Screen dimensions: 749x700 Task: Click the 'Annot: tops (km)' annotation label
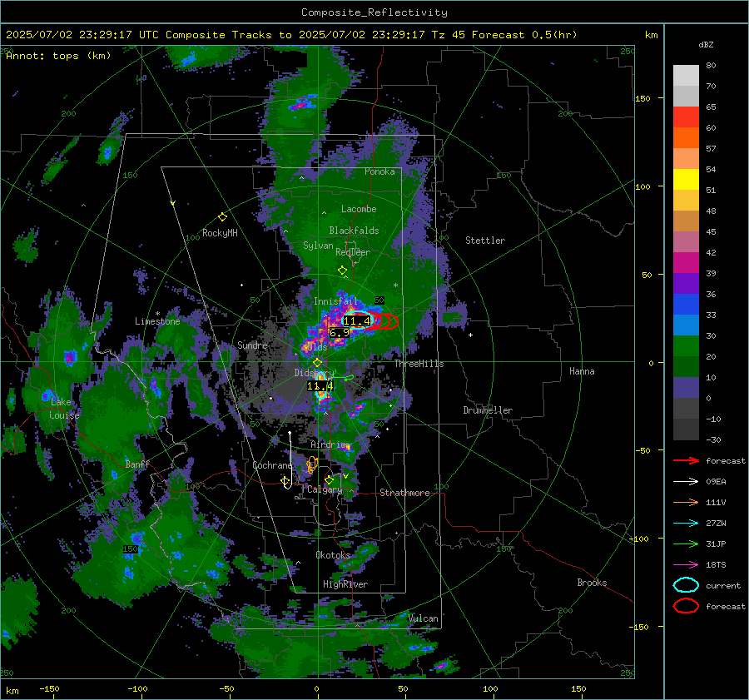[58, 56]
